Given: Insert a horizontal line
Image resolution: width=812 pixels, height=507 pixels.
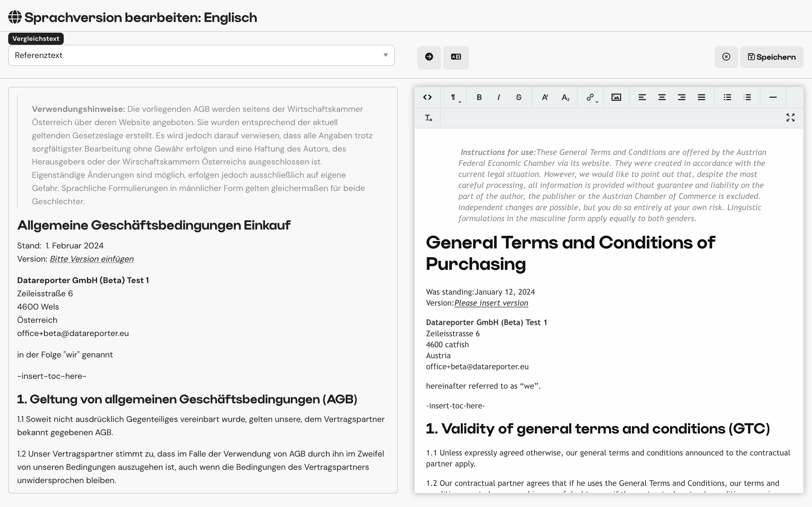Looking at the screenshot, I should point(773,97).
